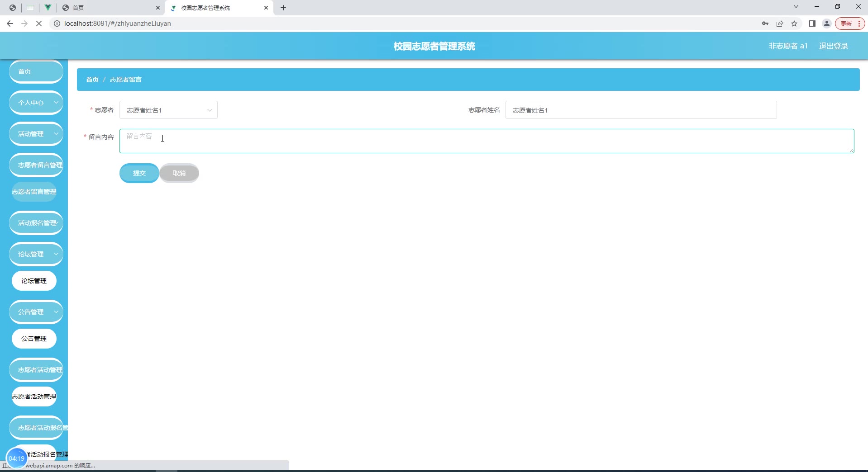The height and width of the screenshot is (472, 868).
Task: Expand 活动管理 sidebar menu
Action: coord(36,134)
